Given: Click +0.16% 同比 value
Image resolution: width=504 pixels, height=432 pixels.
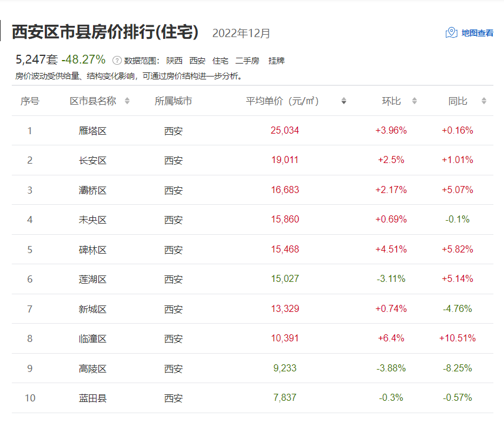Looking at the screenshot, I should tap(457, 131).
